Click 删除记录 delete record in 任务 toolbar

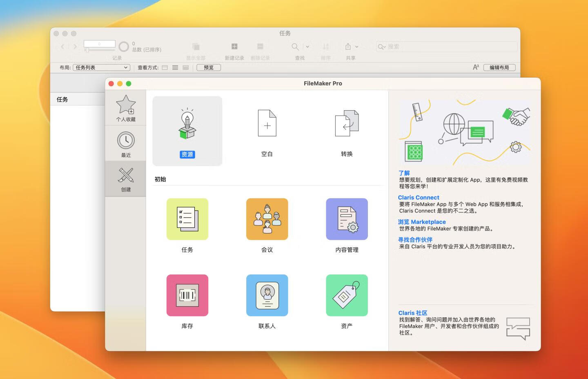pyautogui.click(x=260, y=51)
